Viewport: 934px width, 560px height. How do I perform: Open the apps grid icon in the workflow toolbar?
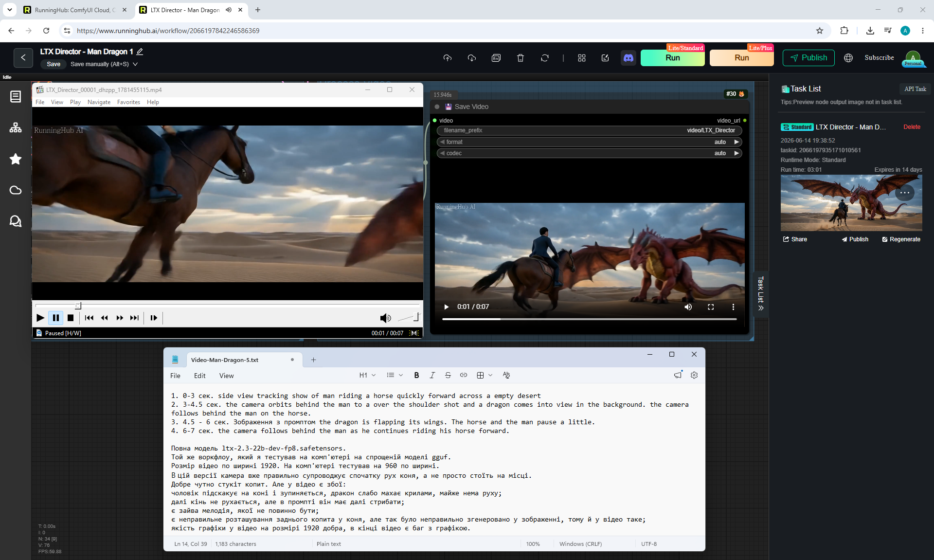pos(582,58)
